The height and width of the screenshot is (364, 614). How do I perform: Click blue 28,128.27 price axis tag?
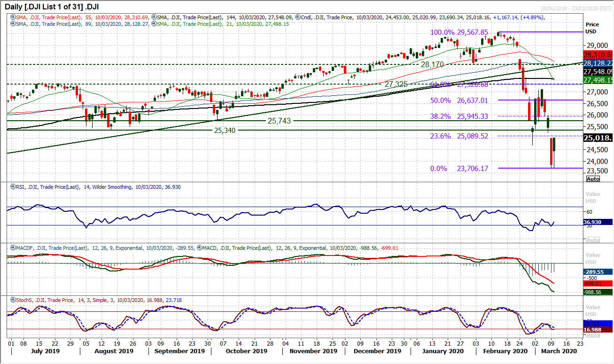pyautogui.click(x=598, y=63)
